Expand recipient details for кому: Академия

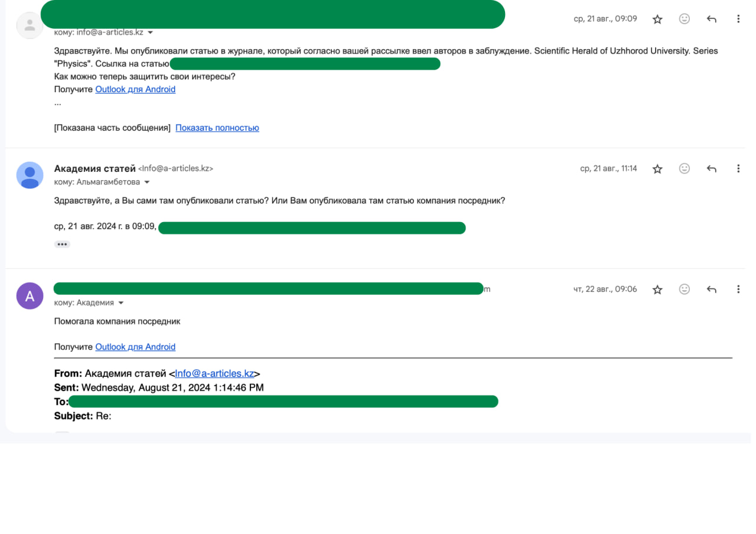tap(121, 303)
